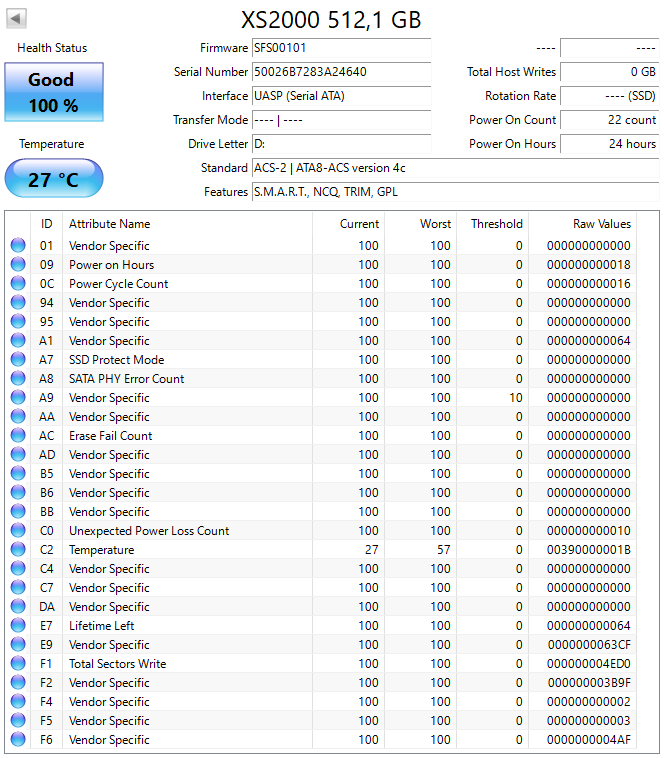Select the status icon for attribute A9
Viewport: 665px width, 758px height.
(x=18, y=397)
